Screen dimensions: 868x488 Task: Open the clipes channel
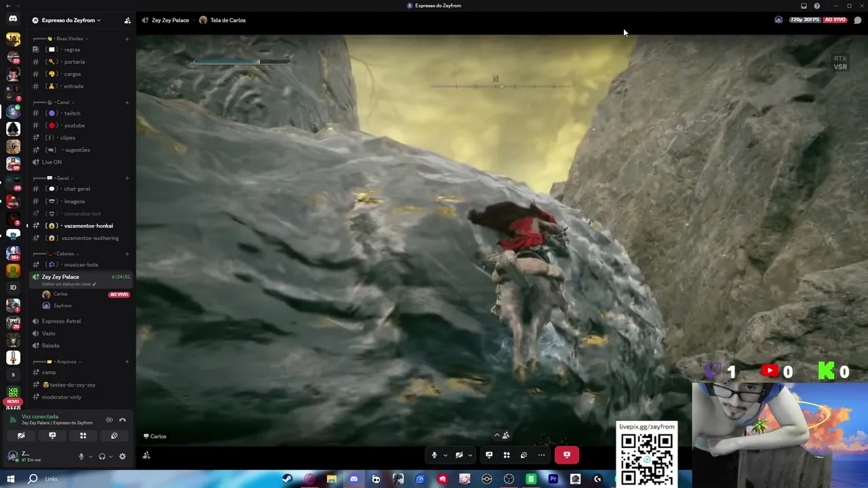tap(81, 138)
